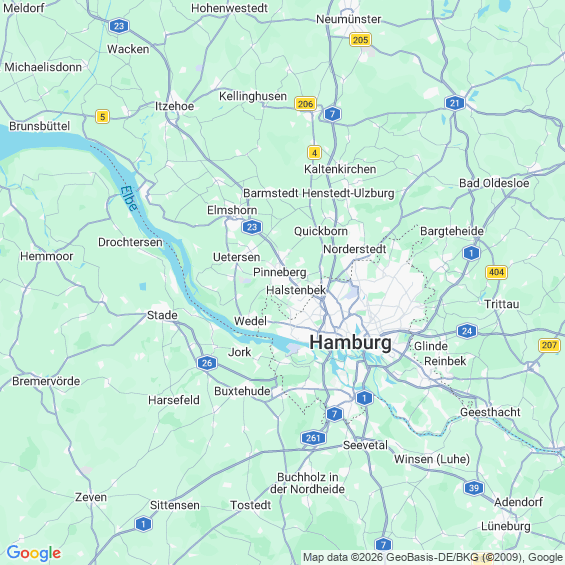Click the Map data attribution text
565x565 pixels.
pos(432,557)
